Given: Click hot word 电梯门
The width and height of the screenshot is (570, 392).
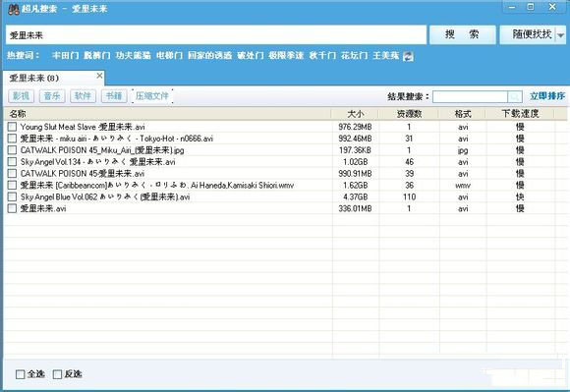Looking at the screenshot, I should [169, 56].
